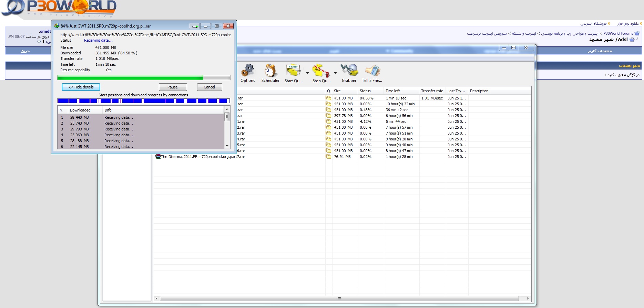Viewport: 644px width, 308px height.
Task: Click the Start Queue toolbar icon
Action: pos(293,71)
